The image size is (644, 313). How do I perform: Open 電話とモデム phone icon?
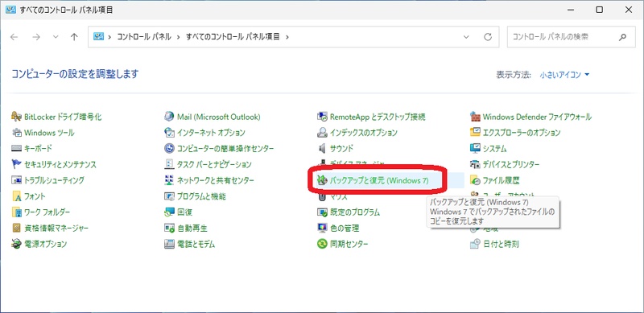(x=170, y=244)
